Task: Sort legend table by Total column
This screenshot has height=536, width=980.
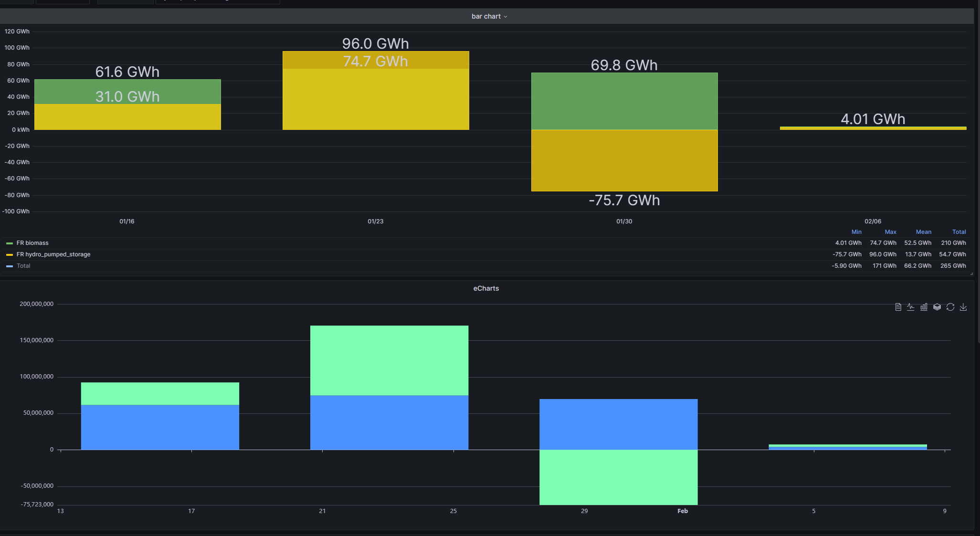Action: tap(959, 231)
